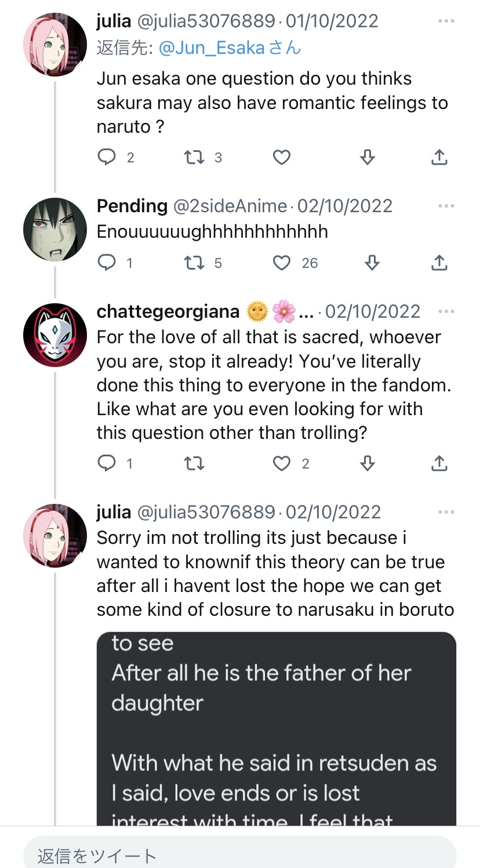Open more options on Pending's tweet
Image resolution: width=480 pixels, height=868 pixels.
coord(446,206)
